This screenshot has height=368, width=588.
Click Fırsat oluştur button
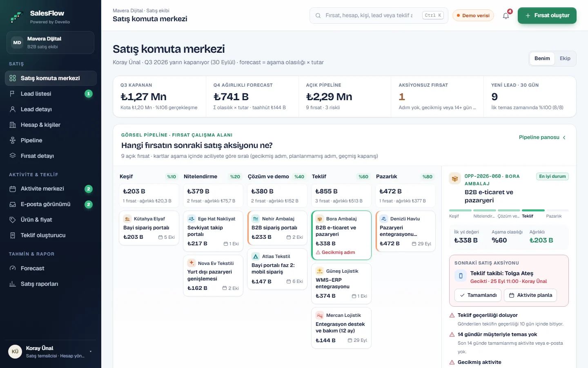click(x=547, y=16)
